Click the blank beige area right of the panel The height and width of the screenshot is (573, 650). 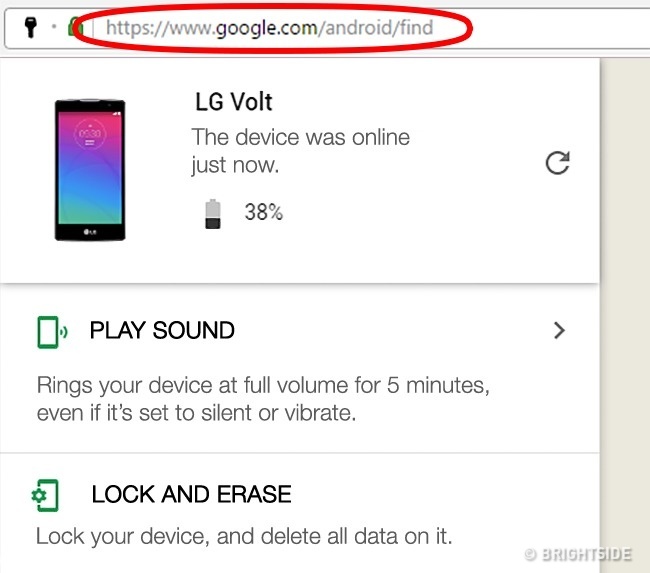[x=625, y=300]
